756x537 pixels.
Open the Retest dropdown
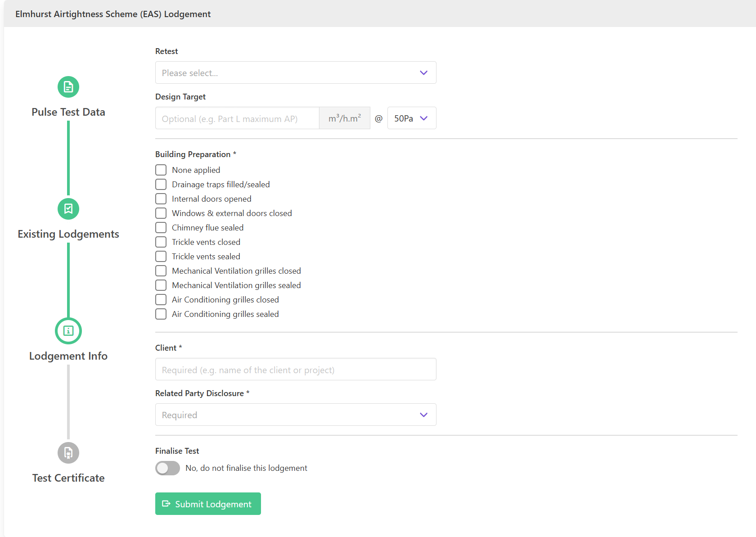pos(296,73)
